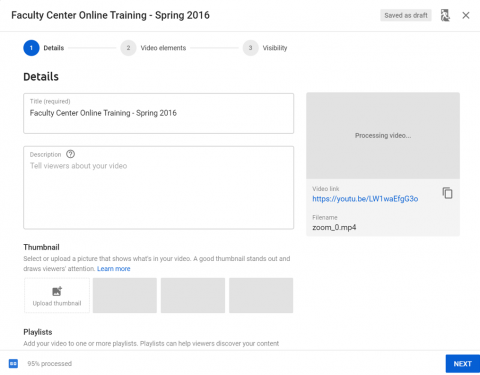Viewport: 480px width, 375px height.
Task: Click into the Title input field
Action: pyautogui.click(x=159, y=113)
